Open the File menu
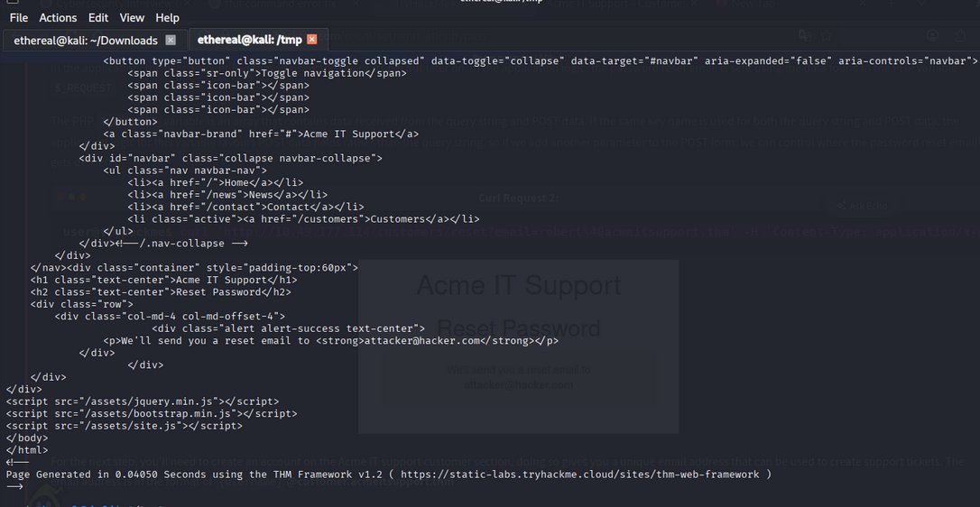 coord(19,18)
